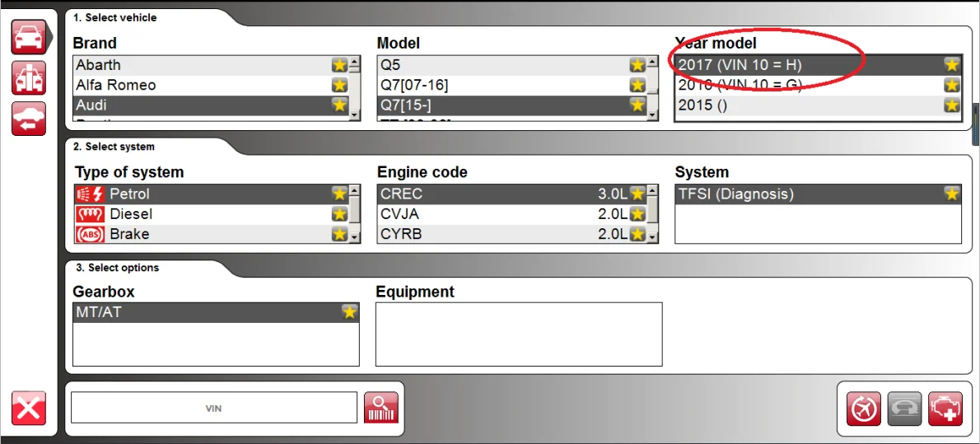Toggle favorite star for CREC engine
Viewport: 980px width, 444px height.
tap(637, 194)
